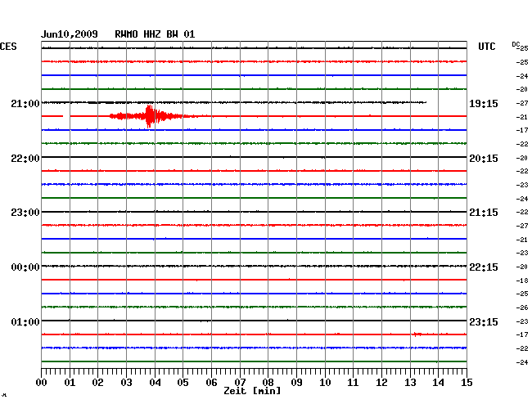The width and height of the screenshot is (532, 404).
Task: Click the "19:15" UTC time label
Action: coord(484,103)
